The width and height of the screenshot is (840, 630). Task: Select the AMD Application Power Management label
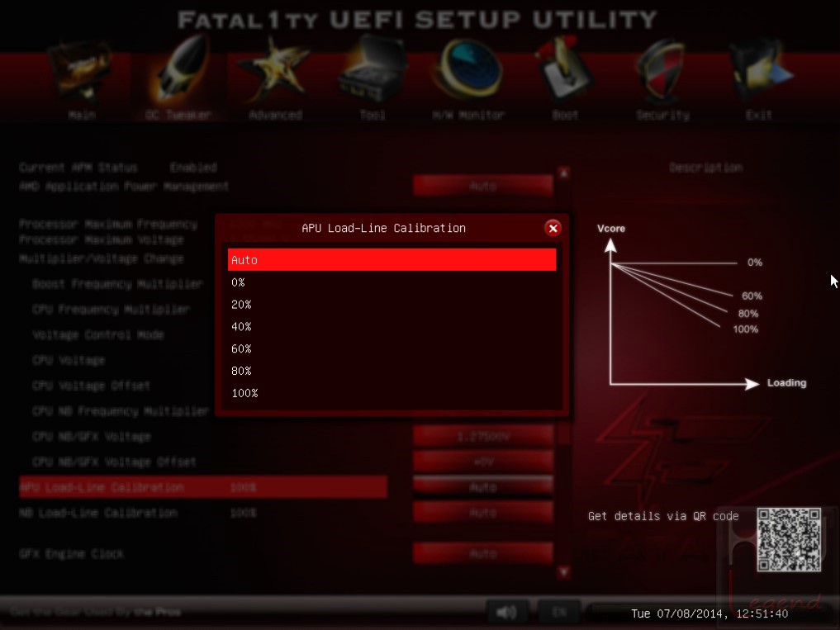[x=124, y=186]
